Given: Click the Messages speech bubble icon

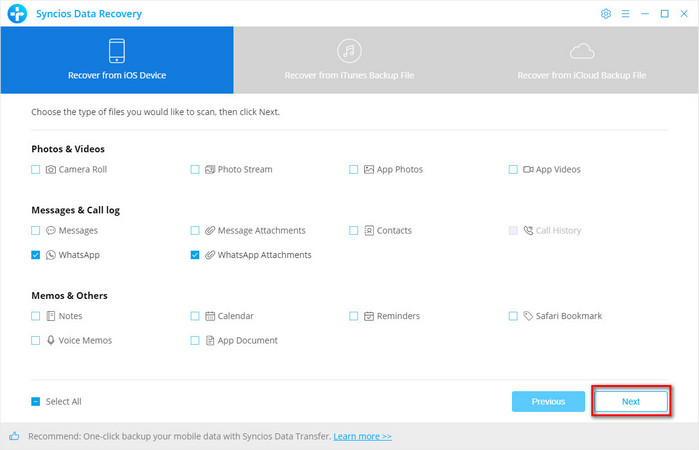Looking at the screenshot, I should (x=51, y=231).
